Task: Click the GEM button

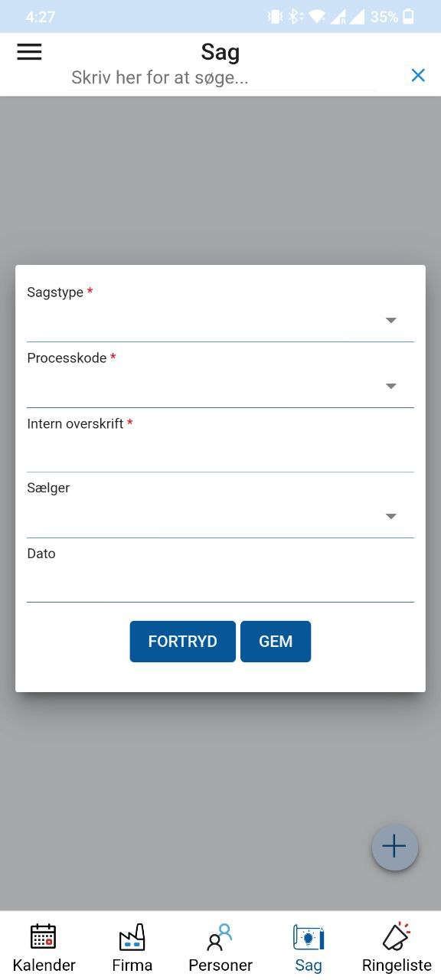Action: tap(276, 642)
